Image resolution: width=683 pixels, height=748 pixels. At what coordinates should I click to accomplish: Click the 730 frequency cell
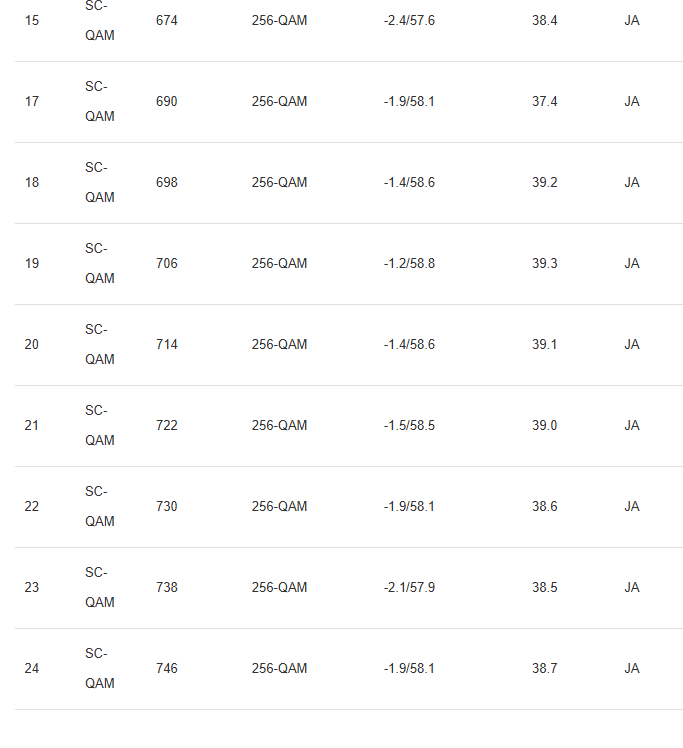tap(167, 507)
